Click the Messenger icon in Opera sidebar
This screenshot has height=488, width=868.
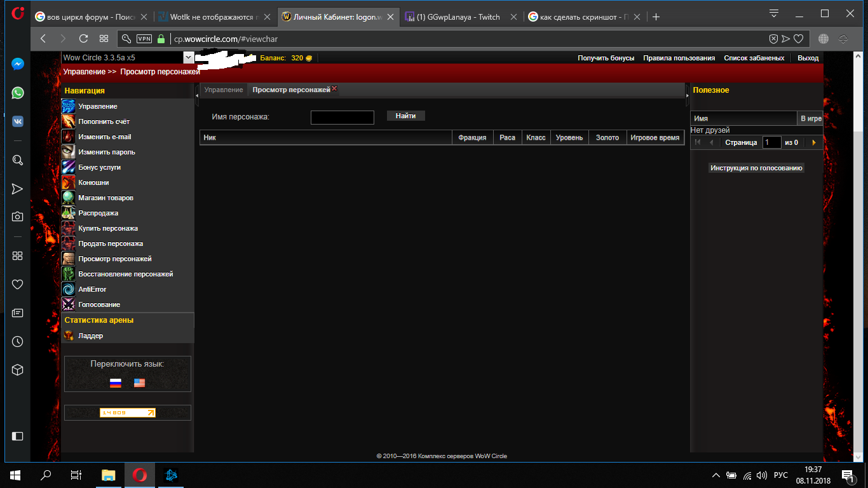(x=18, y=64)
